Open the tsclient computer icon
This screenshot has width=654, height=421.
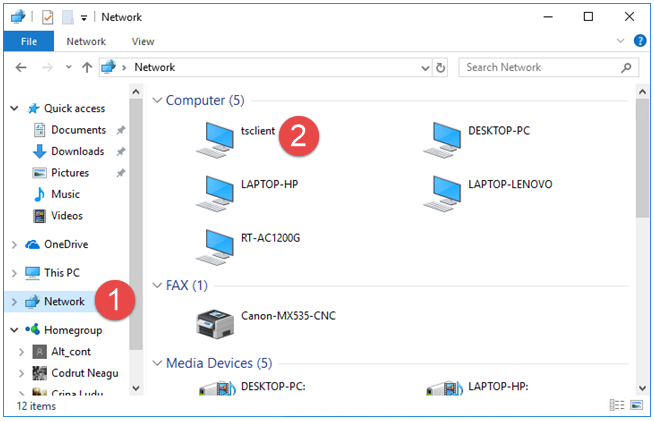215,140
